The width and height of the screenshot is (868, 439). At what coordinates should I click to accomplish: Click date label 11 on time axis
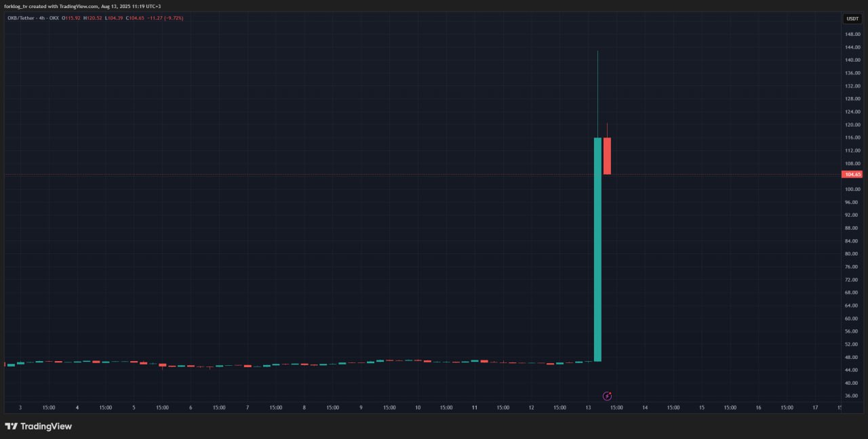click(475, 408)
